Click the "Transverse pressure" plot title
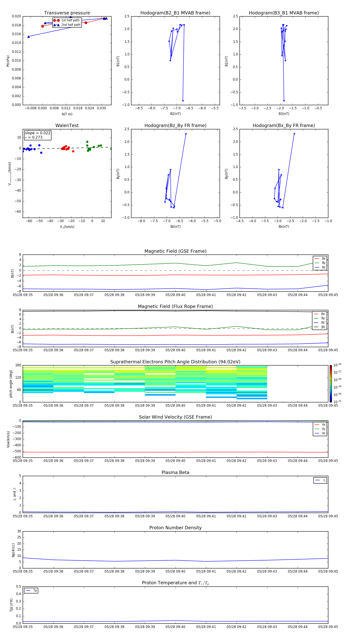 67,13
